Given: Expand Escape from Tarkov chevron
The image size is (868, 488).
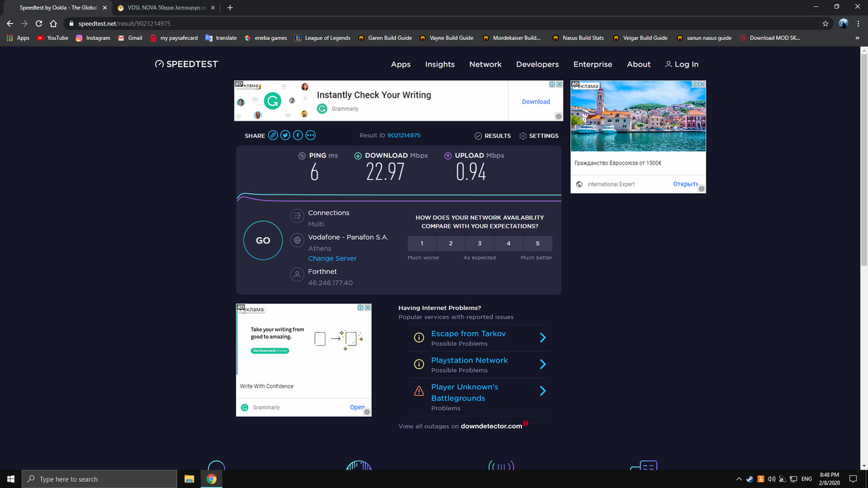Looking at the screenshot, I should click(x=542, y=338).
